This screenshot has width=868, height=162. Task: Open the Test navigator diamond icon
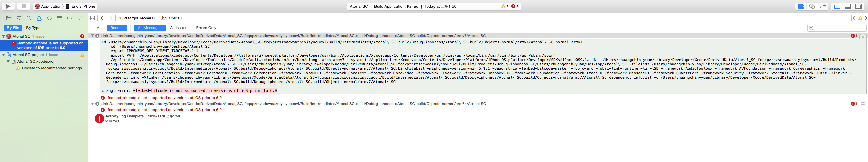tap(49, 18)
